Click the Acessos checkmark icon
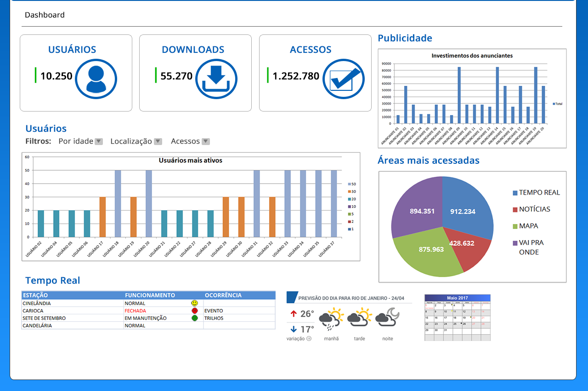This screenshot has height=391, width=588. pos(344,79)
